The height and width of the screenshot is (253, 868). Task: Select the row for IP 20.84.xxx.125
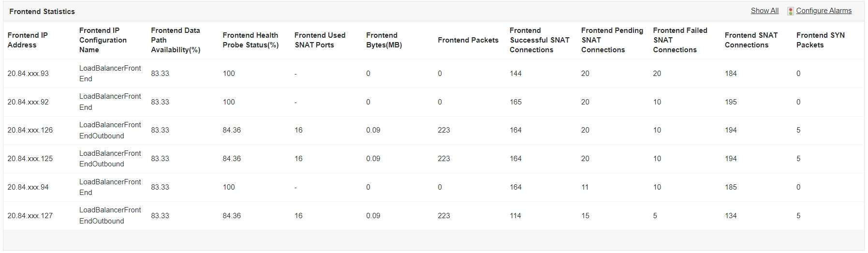tap(30, 159)
